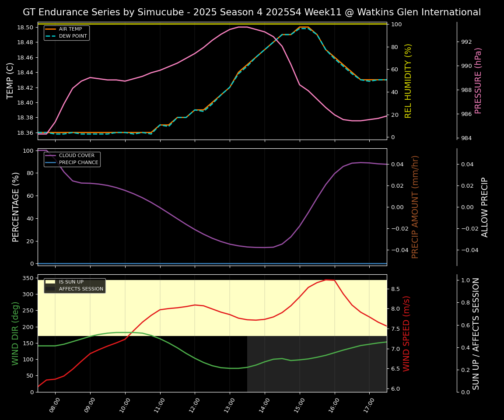Click the AIR TEMP legend entry
Image resolution: width=504 pixels, height=420 pixels.
[x=70, y=29]
